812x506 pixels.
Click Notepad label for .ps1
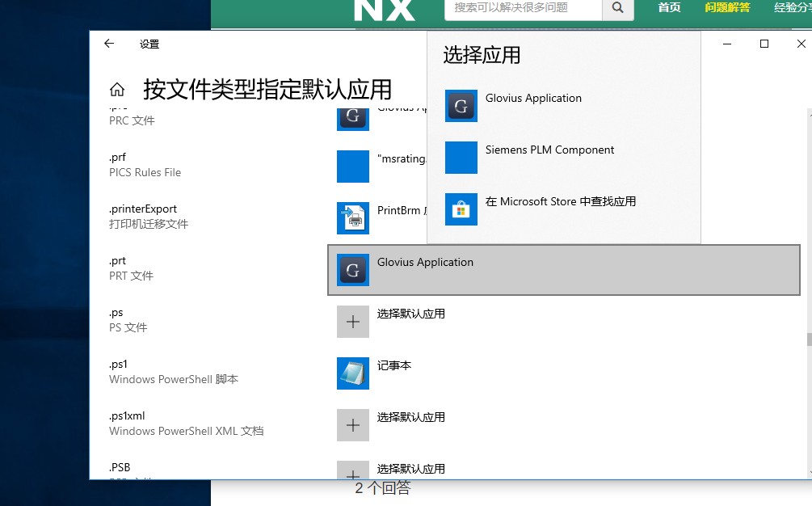click(394, 365)
